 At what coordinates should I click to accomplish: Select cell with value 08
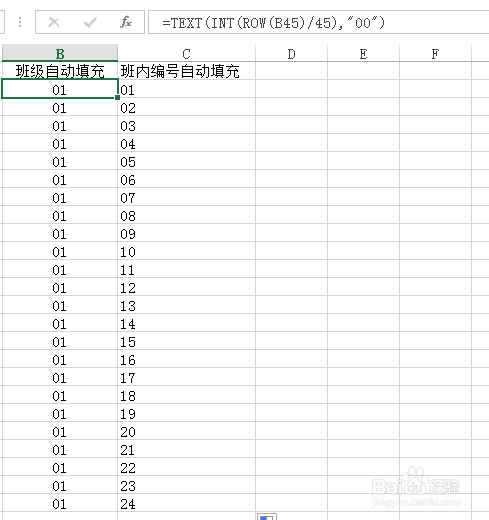coord(187,216)
